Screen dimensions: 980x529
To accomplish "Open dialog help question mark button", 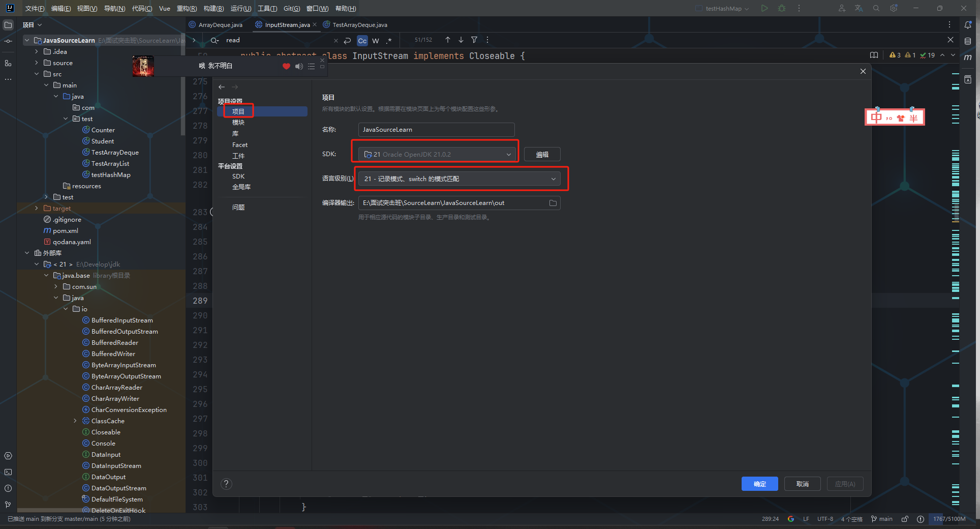I will point(227,484).
